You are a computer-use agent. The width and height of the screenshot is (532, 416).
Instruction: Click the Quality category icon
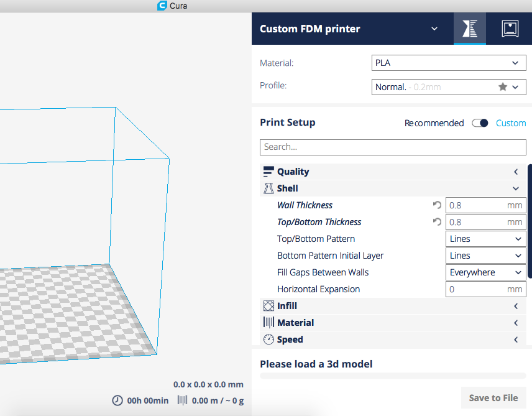[268, 172]
